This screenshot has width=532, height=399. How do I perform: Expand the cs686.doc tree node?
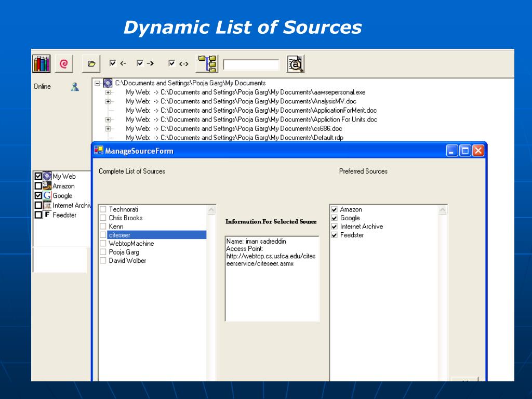[x=108, y=129]
